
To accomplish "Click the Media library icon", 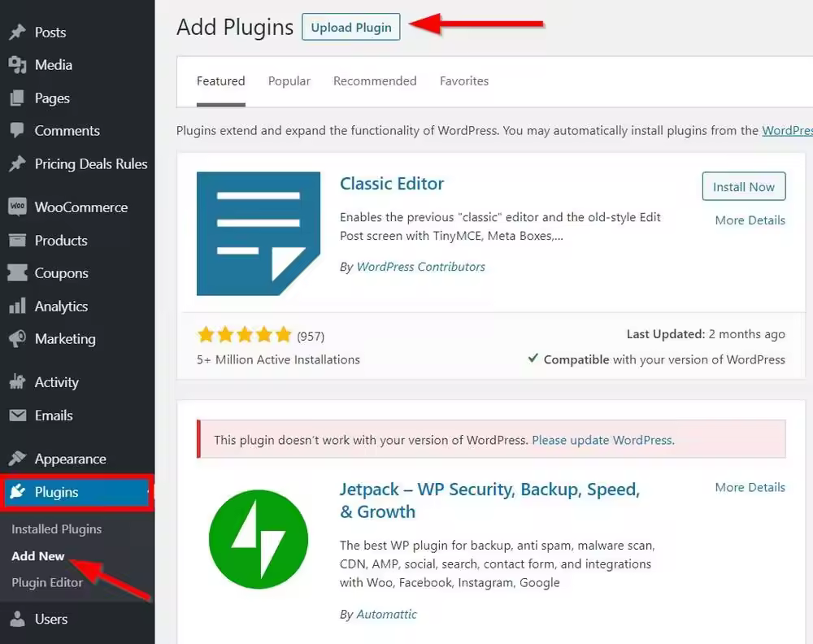I will tap(17, 65).
